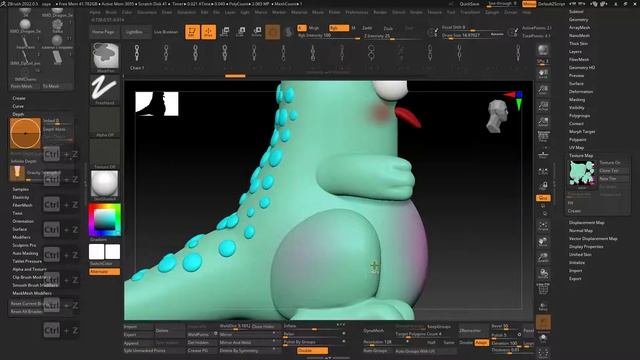
Task: Click the ZRemesher button
Action: pos(470,331)
